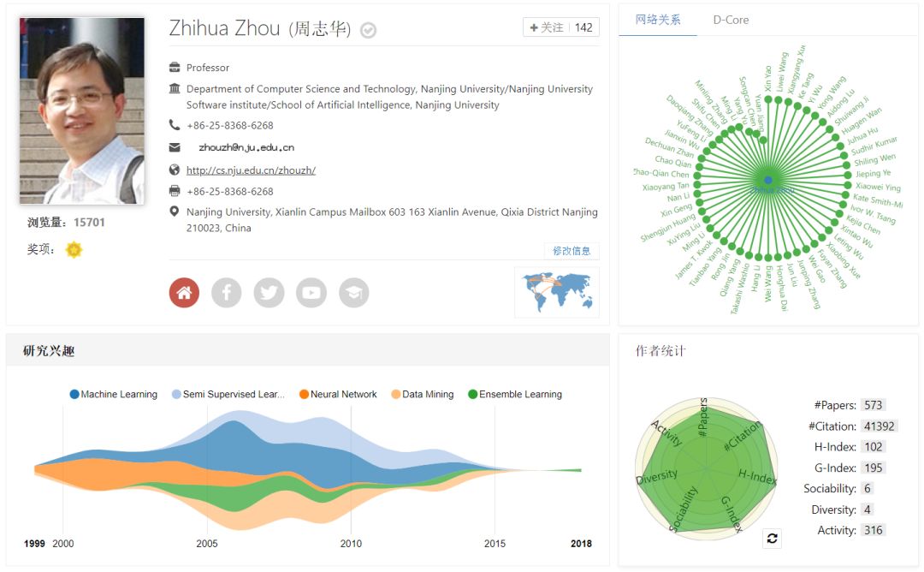Screen dimensions: 924x572
Task: Open the cs.nju.edu.cn/zhouzh homepage link
Action: point(251,170)
